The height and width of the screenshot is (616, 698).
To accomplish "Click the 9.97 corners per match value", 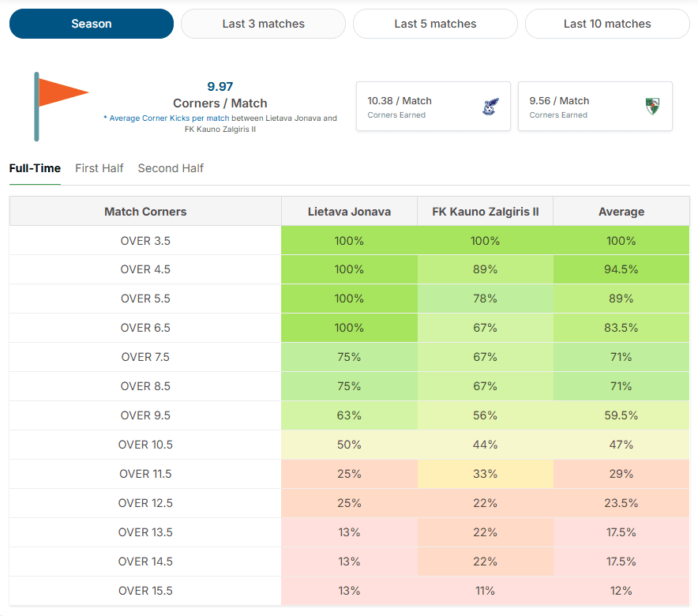I will click(x=220, y=86).
